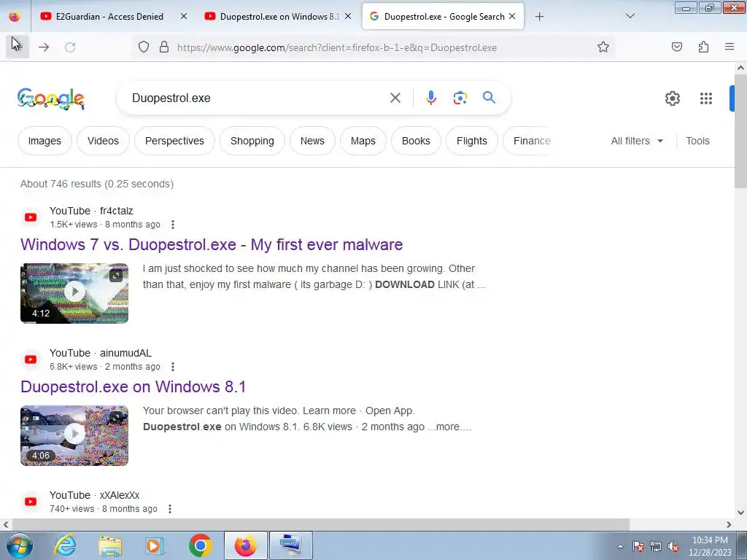Open Windows 7 vs. Duopestrol.exe result link
The image size is (747, 560).
(212, 244)
